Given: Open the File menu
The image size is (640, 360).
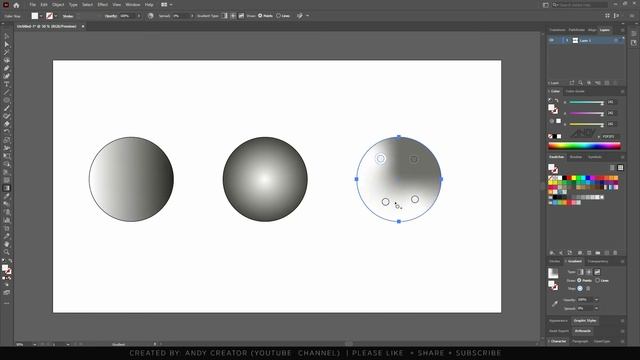Looking at the screenshot, I should click(33, 5).
